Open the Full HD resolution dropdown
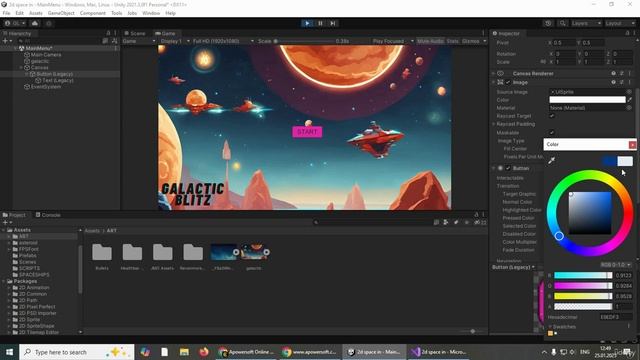 click(x=223, y=41)
